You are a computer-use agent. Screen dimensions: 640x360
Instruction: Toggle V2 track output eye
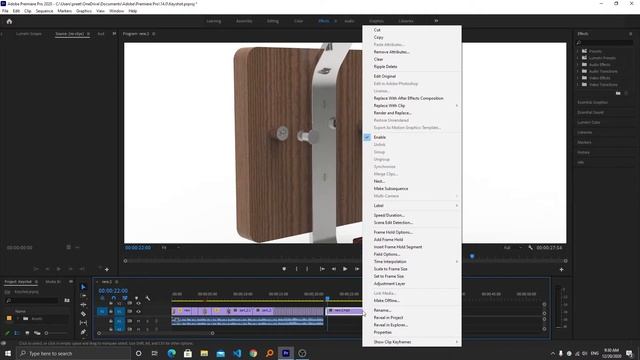point(138,303)
